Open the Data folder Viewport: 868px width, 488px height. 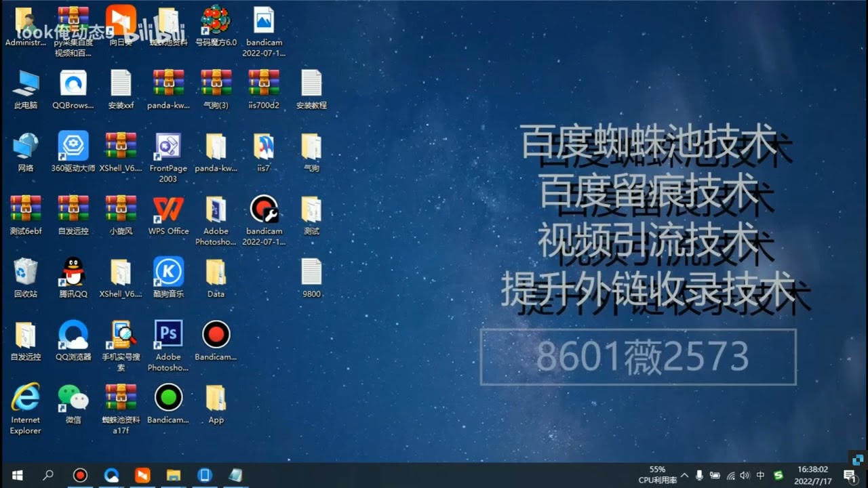tap(216, 272)
